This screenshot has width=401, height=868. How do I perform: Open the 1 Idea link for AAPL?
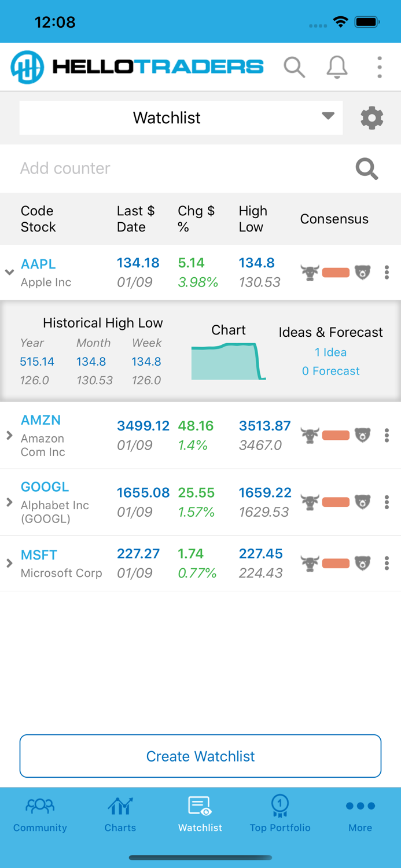330,352
